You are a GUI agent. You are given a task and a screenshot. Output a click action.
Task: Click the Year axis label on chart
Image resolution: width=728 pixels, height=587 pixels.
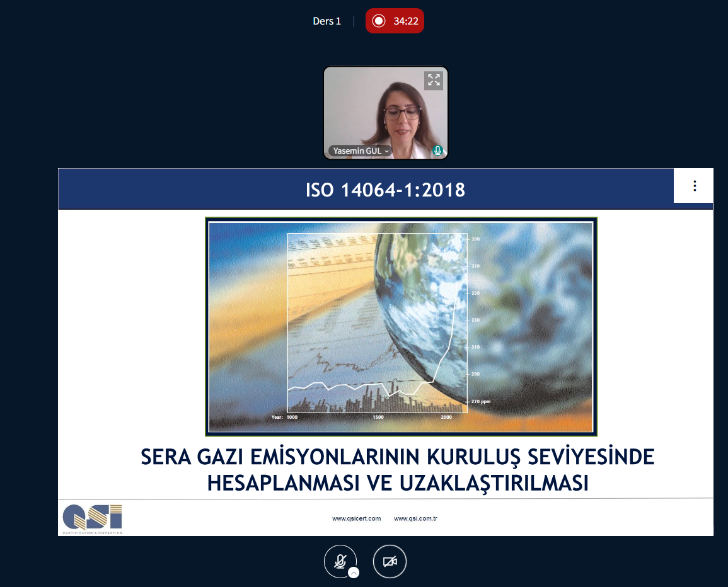tap(277, 417)
